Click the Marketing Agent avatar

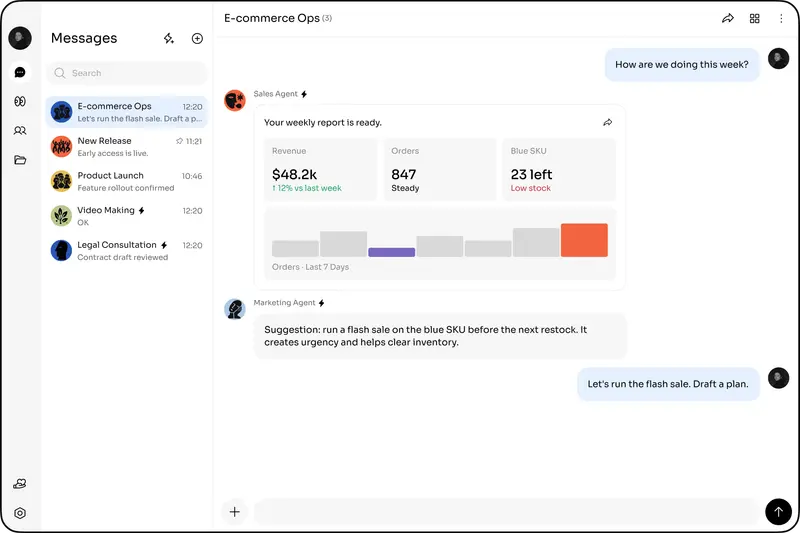(x=235, y=309)
